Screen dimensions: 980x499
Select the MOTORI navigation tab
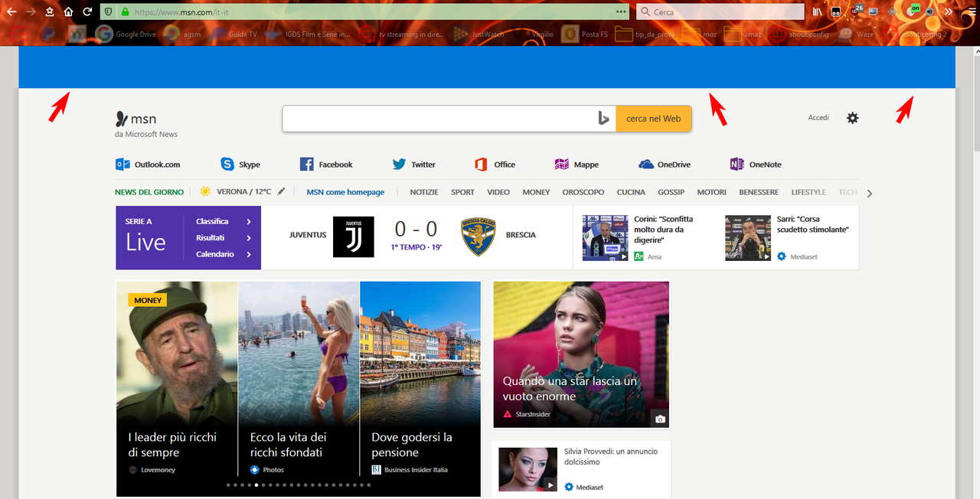pos(711,192)
